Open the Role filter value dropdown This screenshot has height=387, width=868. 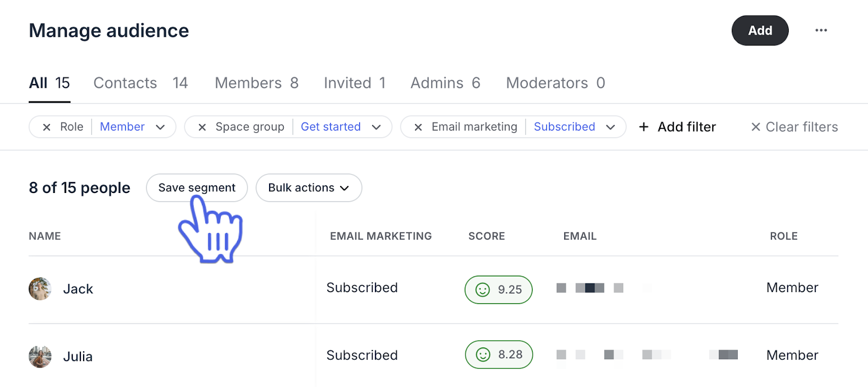pyautogui.click(x=133, y=127)
